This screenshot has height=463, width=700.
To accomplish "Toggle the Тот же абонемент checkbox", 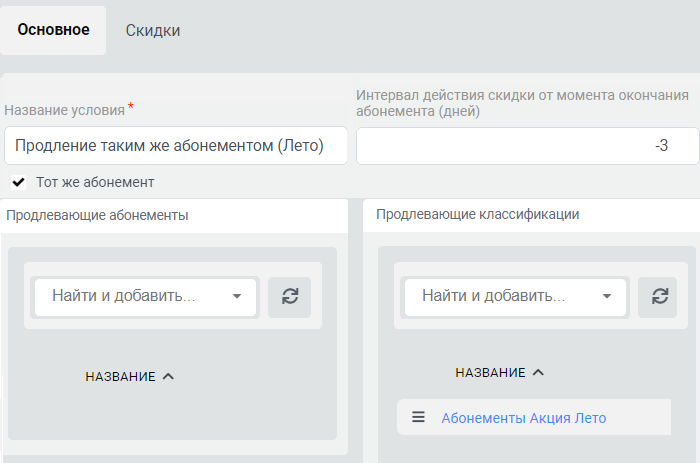I will (x=18, y=182).
